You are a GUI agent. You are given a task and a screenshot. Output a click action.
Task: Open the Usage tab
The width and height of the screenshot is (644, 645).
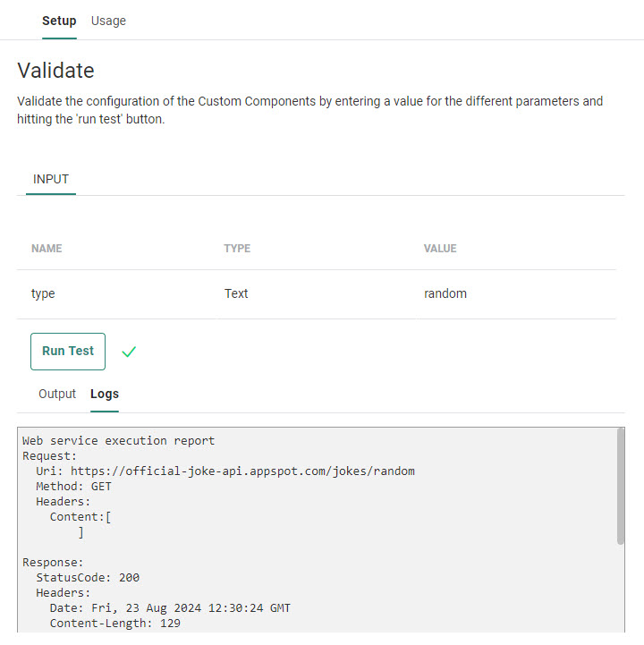(x=108, y=21)
